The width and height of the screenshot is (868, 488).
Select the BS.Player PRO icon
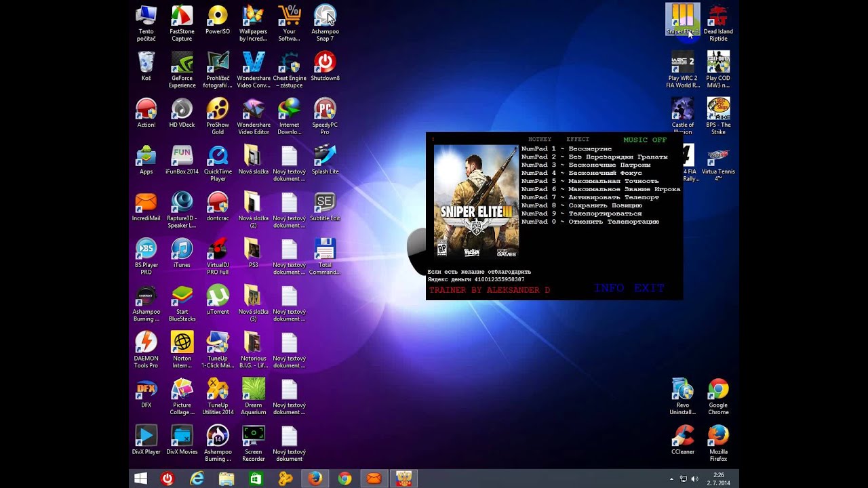pyautogui.click(x=146, y=256)
